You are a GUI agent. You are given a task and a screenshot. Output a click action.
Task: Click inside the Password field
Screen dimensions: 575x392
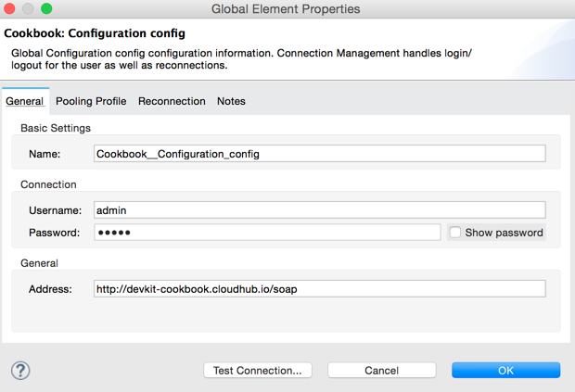(x=267, y=233)
